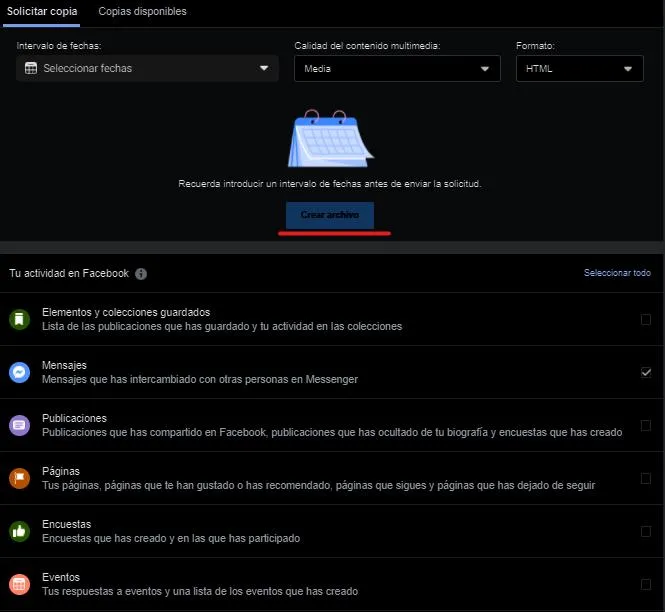The width and height of the screenshot is (665, 612).
Task: Click 'Tus respuestas a eventos' description text
Action: (x=200, y=591)
